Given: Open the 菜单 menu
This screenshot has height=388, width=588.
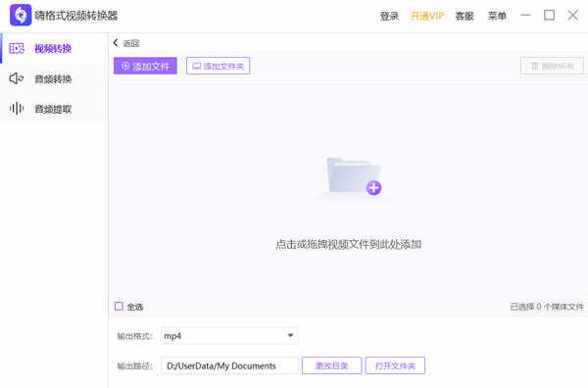Looking at the screenshot, I should [x=497, y=16].
